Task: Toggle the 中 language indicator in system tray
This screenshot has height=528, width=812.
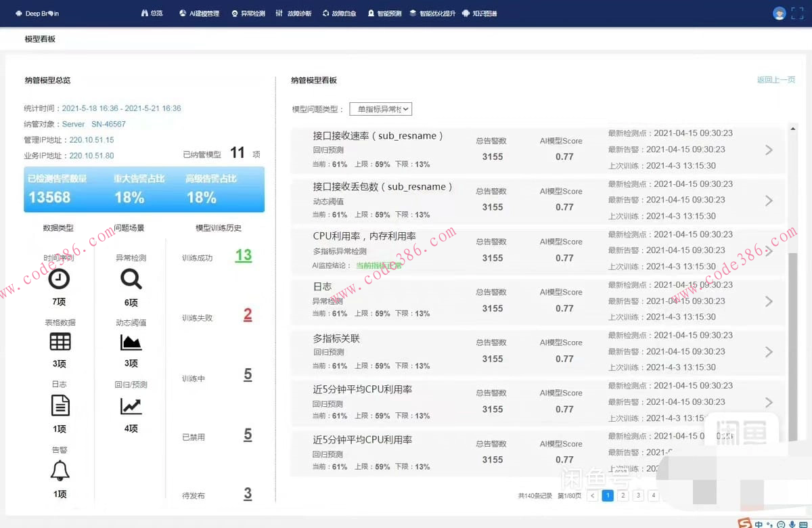Action: (759, 524)
